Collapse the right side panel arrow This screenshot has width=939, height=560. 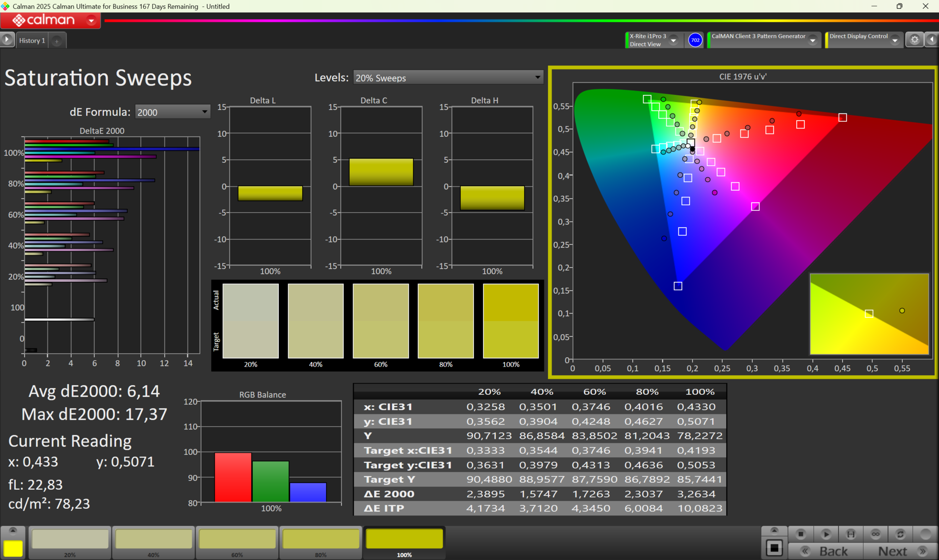pyautogui.click(x=932, y=40)
